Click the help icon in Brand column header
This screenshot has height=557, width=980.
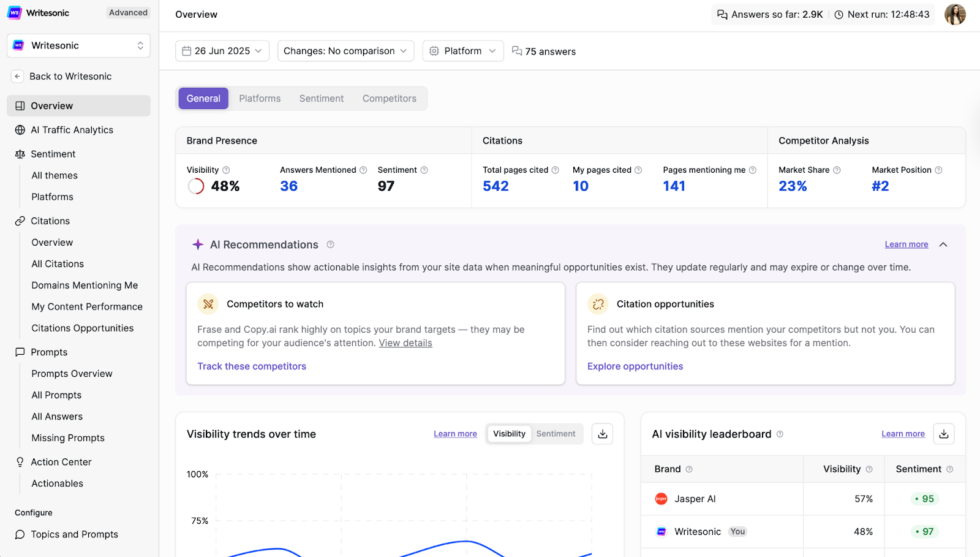689,469
